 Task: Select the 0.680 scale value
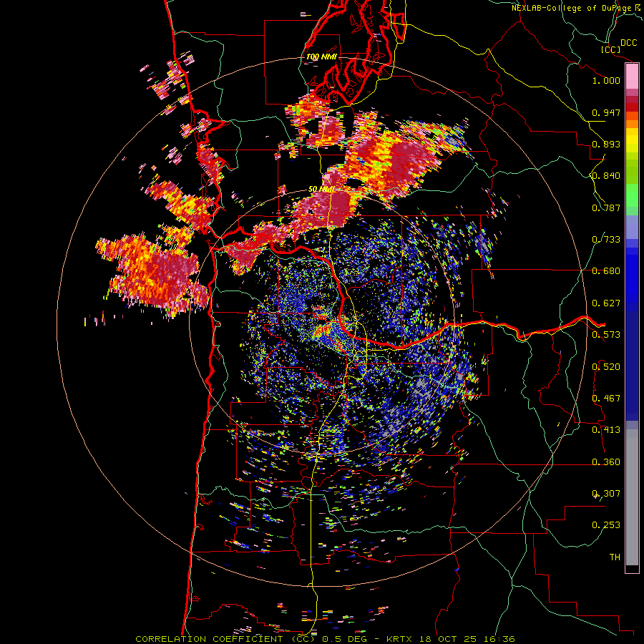coord(606,271)
